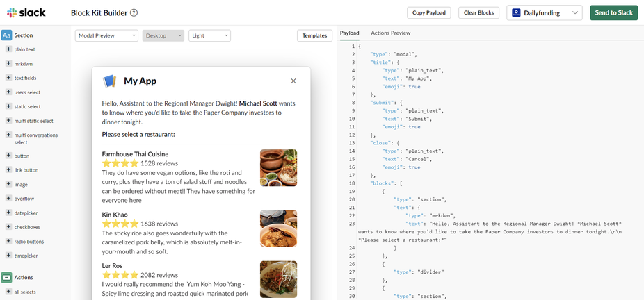Image resolution: width=644 pixels, height=300 pixels.
Task: Click 'Block Kit Builder' title text
Action: tap(99, 12)
